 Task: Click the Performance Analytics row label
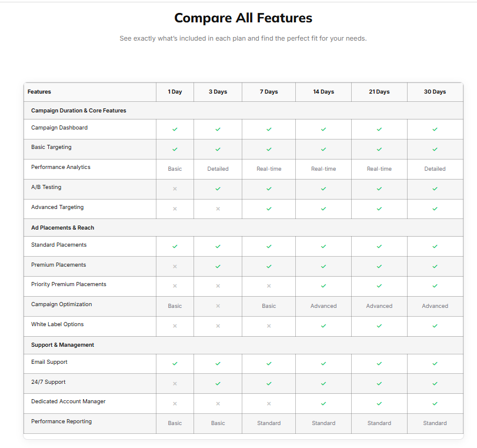tap(61, 167)
